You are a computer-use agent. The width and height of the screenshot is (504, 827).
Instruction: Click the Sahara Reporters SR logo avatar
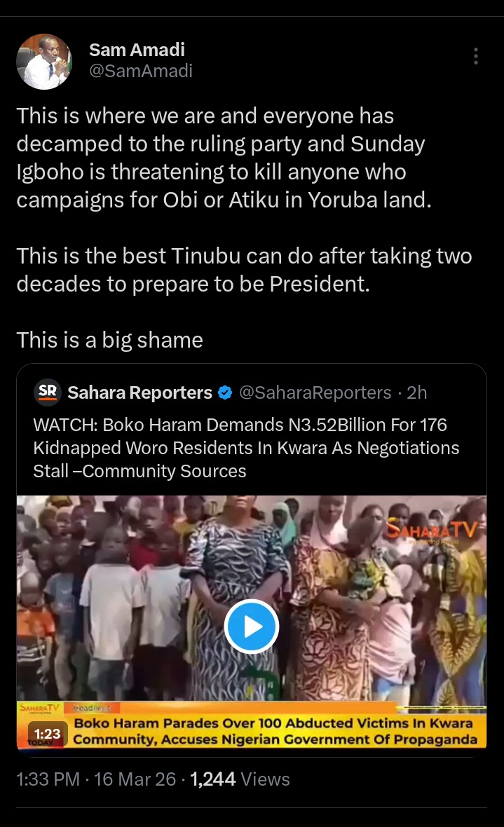(x=47, y=392)
